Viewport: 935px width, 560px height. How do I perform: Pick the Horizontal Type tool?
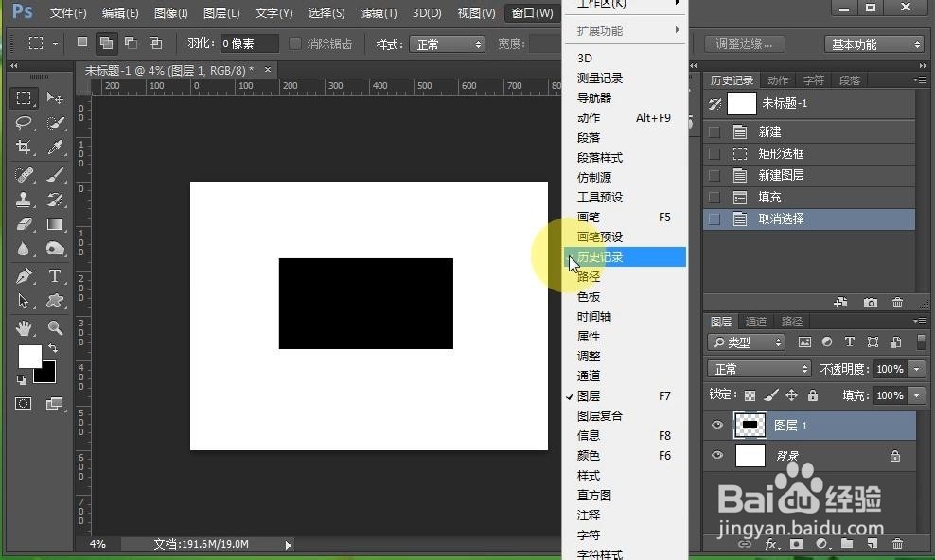55,276
